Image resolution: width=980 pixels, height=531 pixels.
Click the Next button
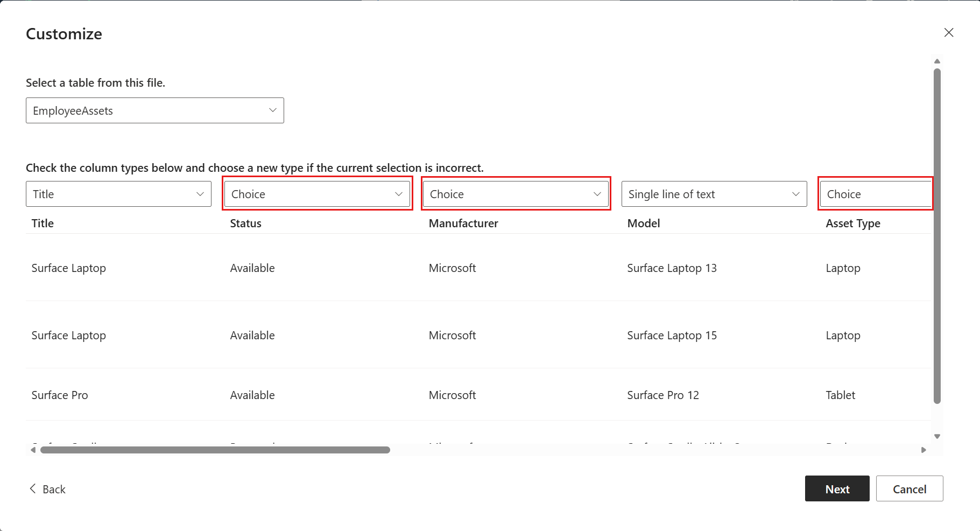pyautogui.click(x=837, y=488)
